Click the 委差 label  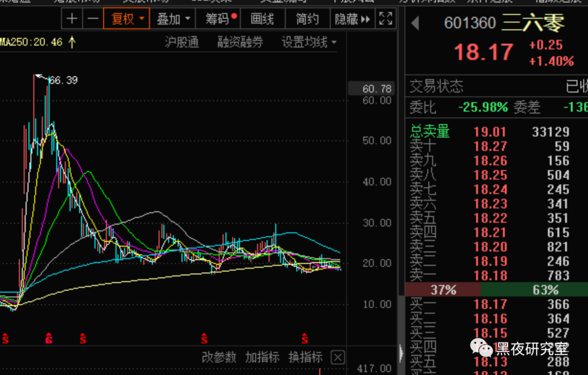tap(527, 107)
